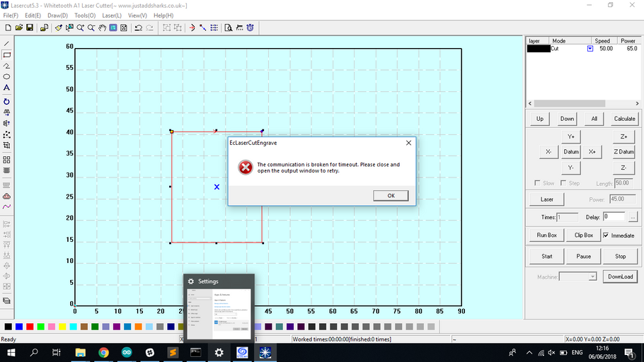644x362 pixels.
Task: Click the Undo arrow icon
Action: point(138,28)
